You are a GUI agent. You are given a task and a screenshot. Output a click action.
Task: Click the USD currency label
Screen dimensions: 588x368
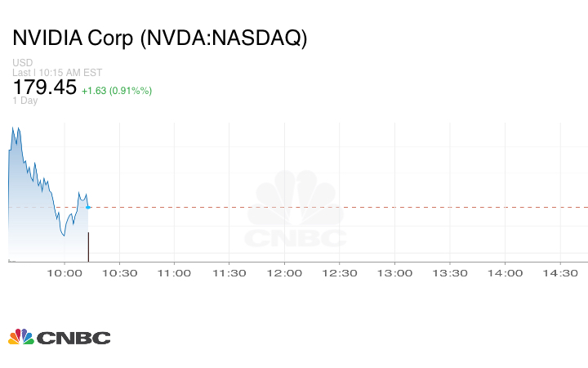click(x=22, y=63)
